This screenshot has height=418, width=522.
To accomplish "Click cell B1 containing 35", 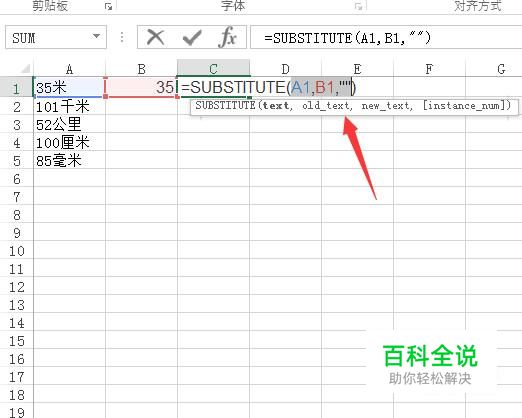I will tap(141, 87).
